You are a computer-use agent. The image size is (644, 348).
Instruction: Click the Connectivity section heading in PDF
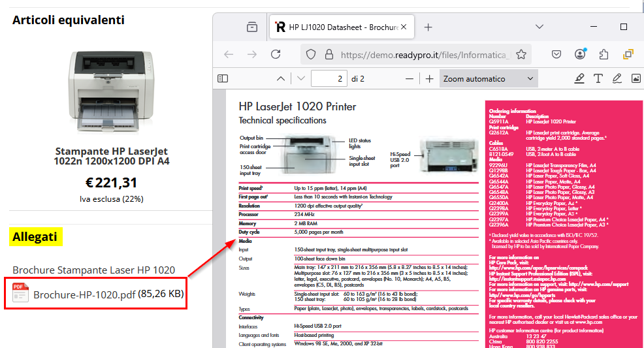[x=251, y=317]
